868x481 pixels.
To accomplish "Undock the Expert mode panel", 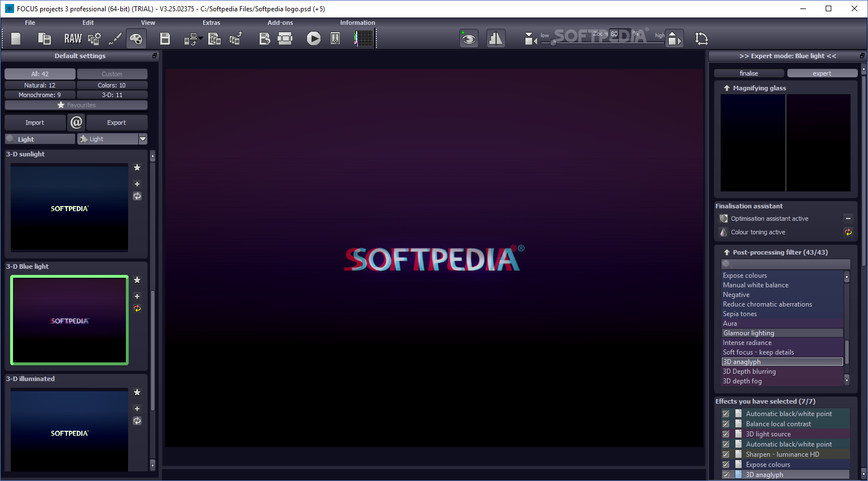I will (862, 56).
